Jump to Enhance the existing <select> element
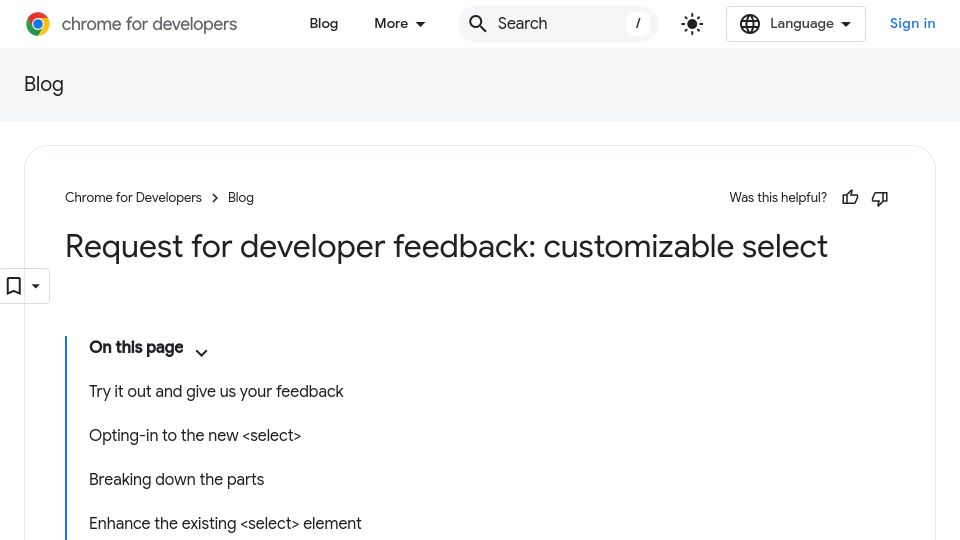The width and height of the screenshot is (960, 540). coord(225,523)
